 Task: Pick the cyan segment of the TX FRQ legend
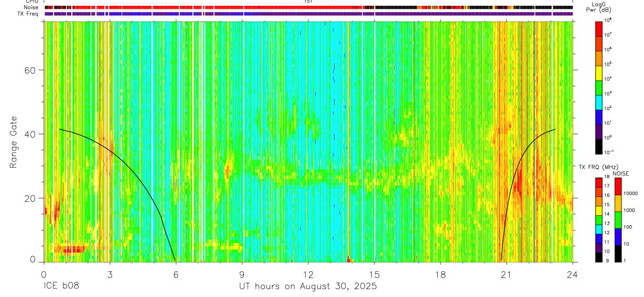[x=598, y=229]
